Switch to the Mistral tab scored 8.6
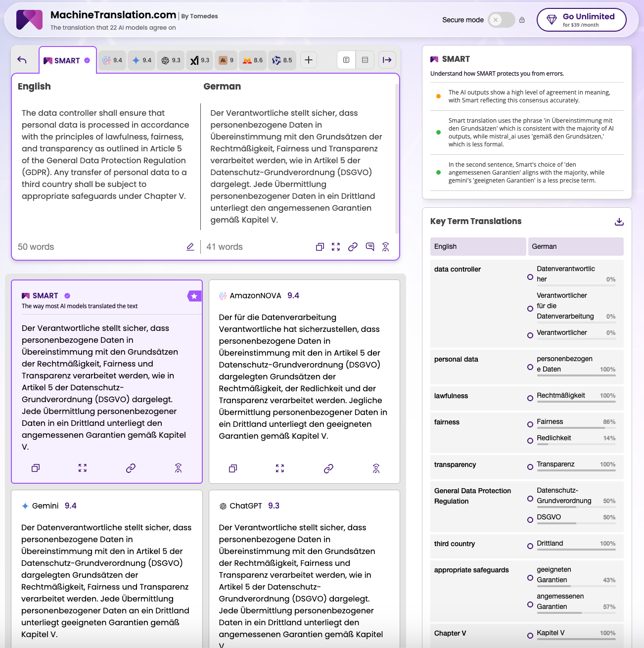Screen dimensions: 644x648 253,60
